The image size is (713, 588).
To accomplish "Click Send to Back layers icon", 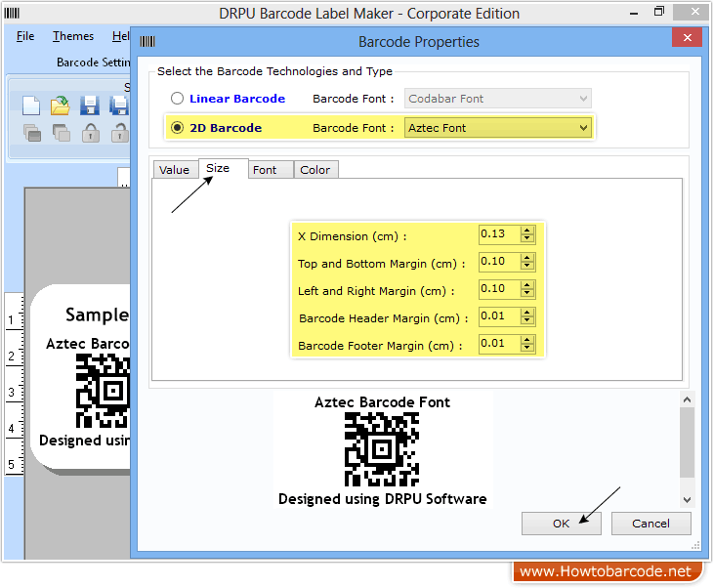I will click(x=61, y=133).
